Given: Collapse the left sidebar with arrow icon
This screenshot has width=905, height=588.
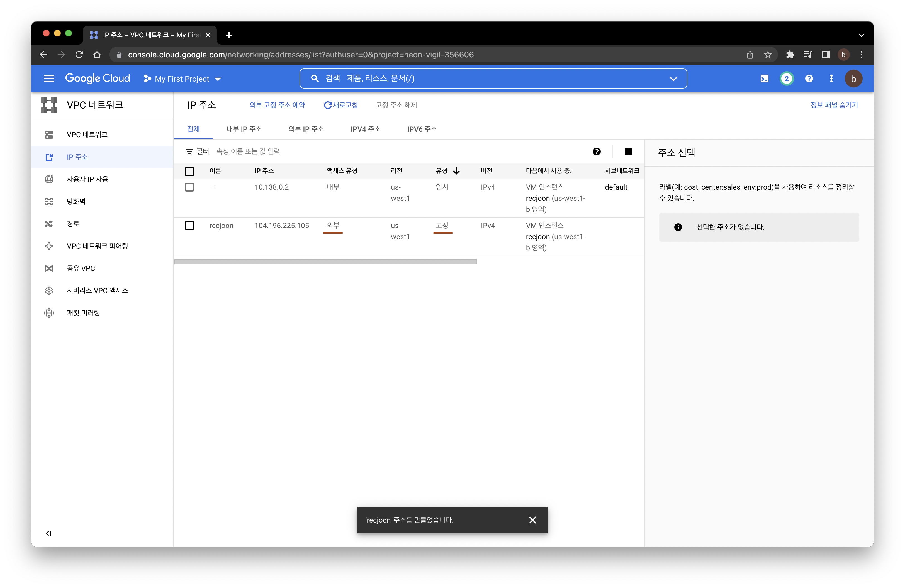Looking at the screenshot, I should (x=48, y=533).
